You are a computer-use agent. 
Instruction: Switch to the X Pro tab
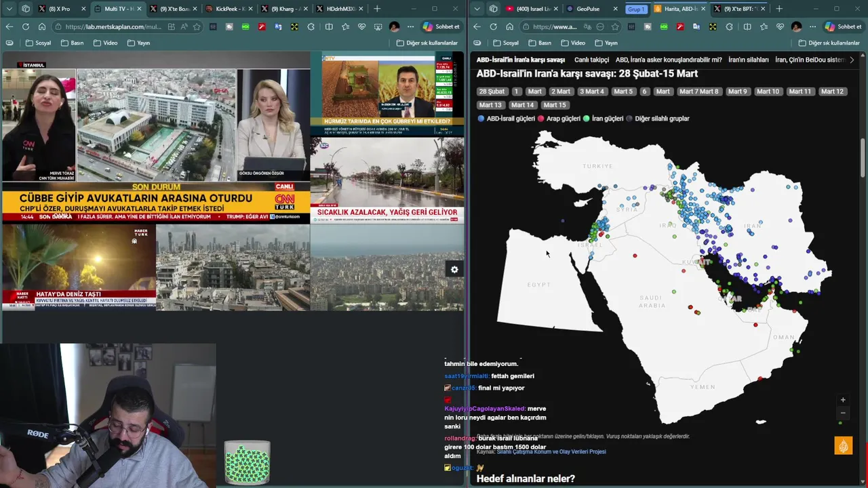tap(62, 9)
